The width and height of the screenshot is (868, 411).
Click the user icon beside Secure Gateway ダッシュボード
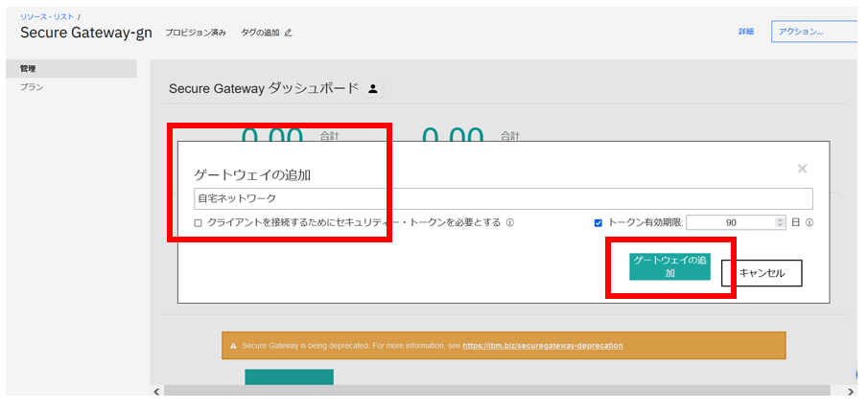(372, 88)
